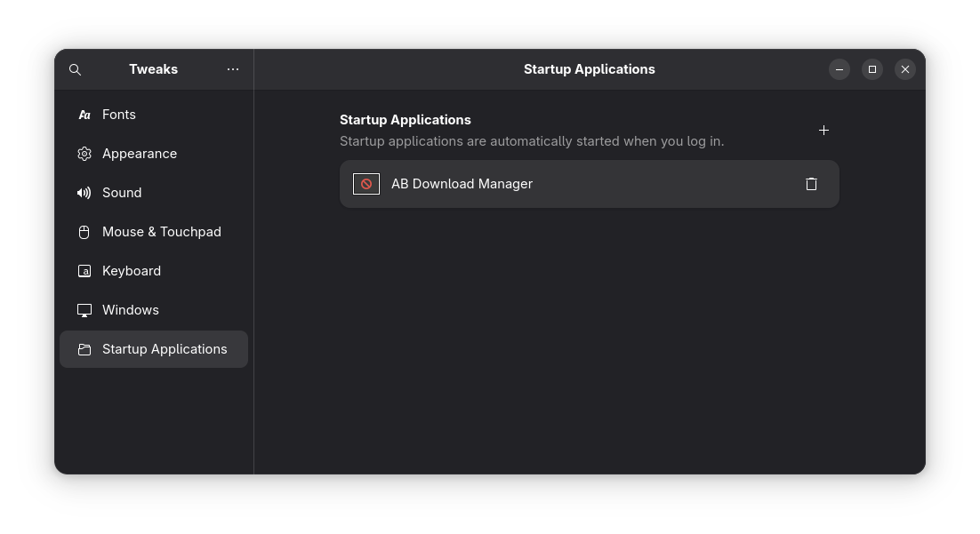Open the Fonts settings page

coord(154,115)
